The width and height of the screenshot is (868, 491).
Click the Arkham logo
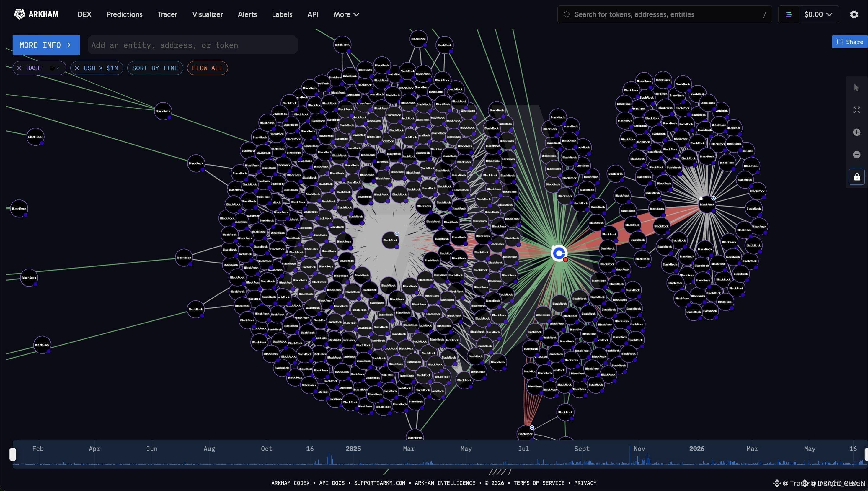pyautogui.click(x=36, y=14)
